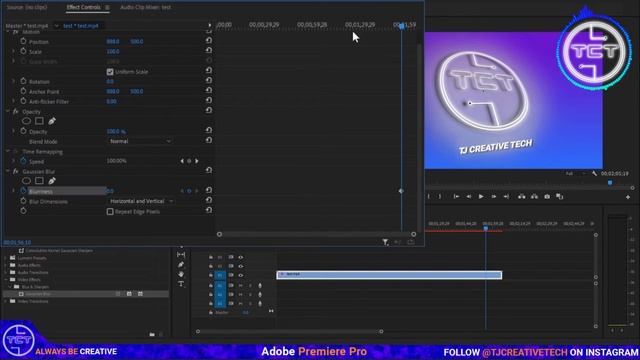Open Blur Dimensions dropdown
640x360 pixels.
click(141, 201)
